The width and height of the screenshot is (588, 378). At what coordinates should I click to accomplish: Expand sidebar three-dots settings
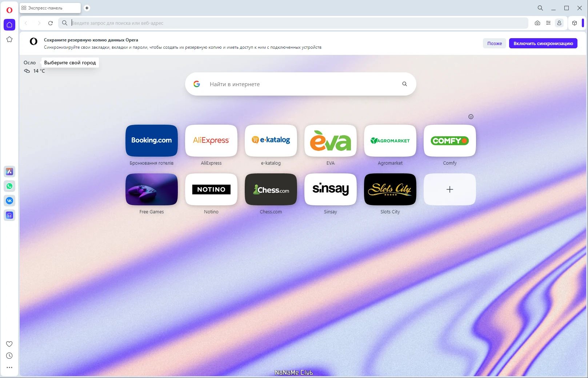click(x=9, y=367)
